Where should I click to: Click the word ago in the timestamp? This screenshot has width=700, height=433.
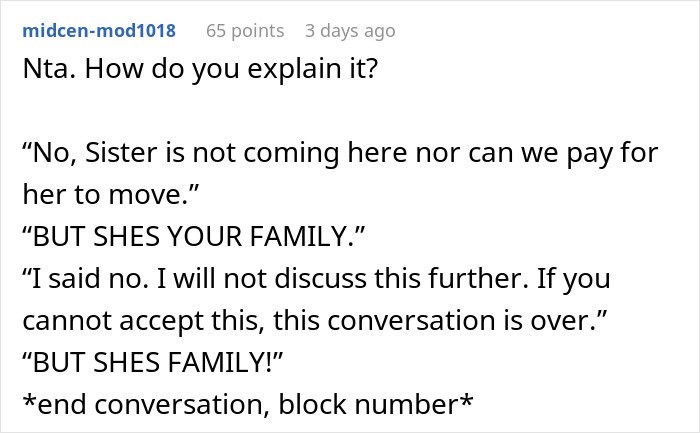(x=379, y=31)
